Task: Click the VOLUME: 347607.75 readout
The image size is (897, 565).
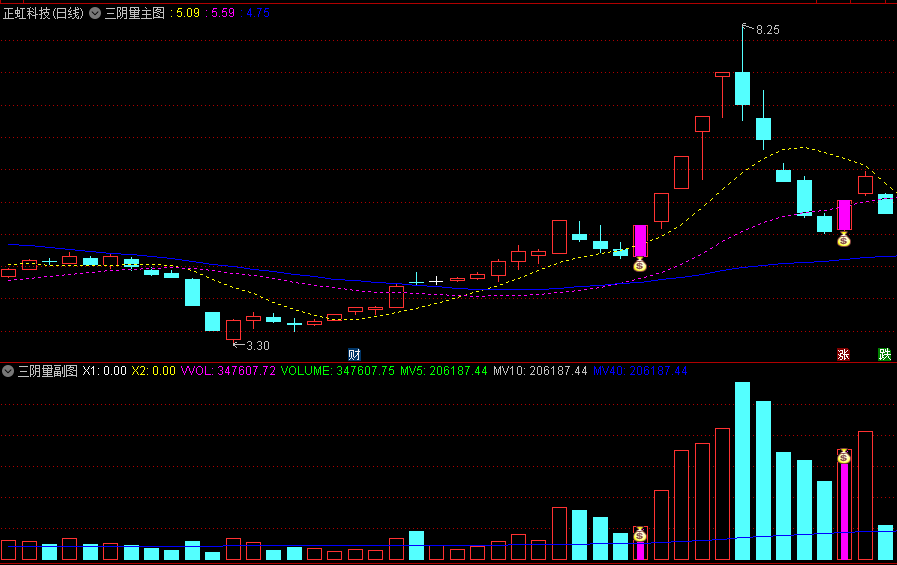Action: pos(338,371)
